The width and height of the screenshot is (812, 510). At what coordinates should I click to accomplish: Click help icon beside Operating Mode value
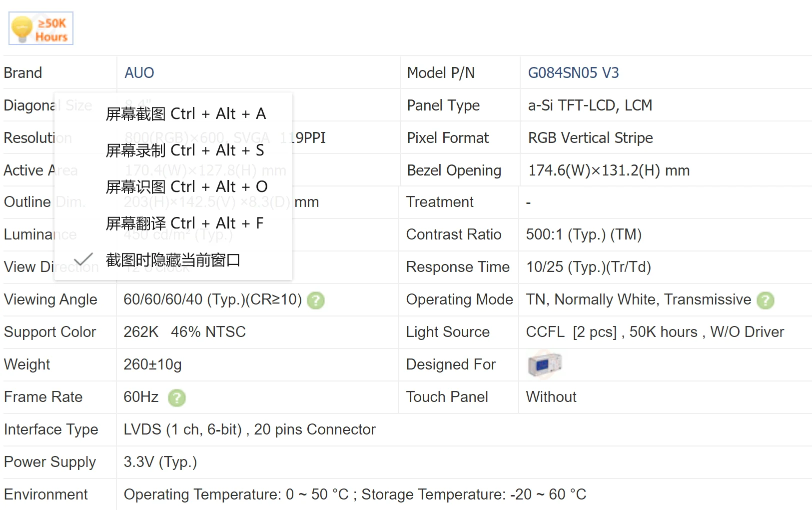coord(765,300)
